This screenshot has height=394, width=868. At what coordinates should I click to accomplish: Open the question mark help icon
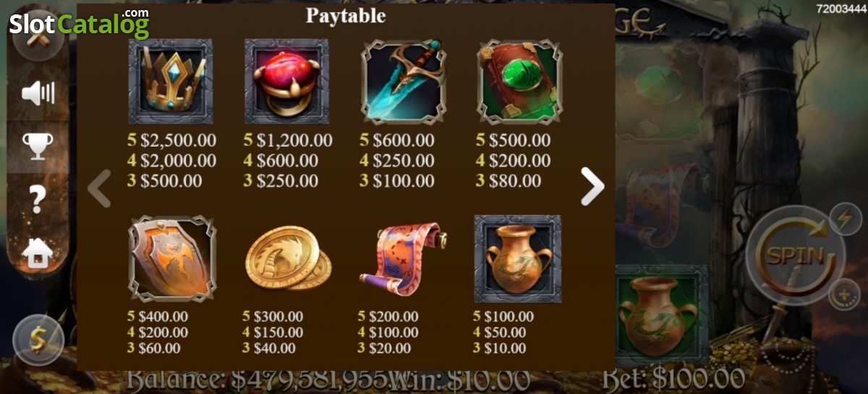click(38, 199)
